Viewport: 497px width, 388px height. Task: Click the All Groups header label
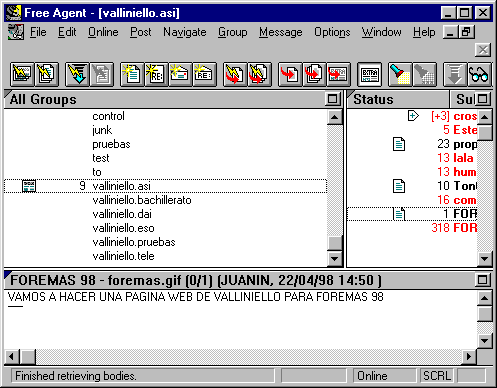43,99
